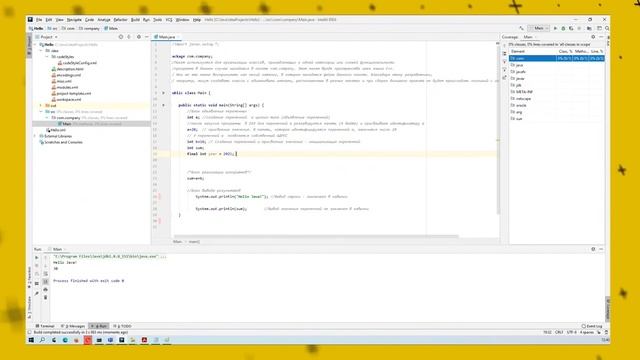Click src breadcrumb in navigation bar
The width and height of the screenshot is (640, 360).
[52, 29]
